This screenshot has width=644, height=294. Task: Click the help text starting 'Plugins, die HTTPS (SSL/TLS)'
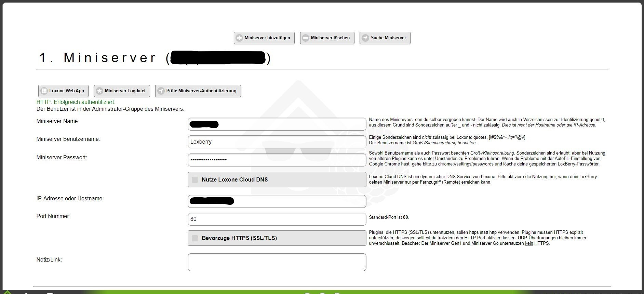click(478, 238)
